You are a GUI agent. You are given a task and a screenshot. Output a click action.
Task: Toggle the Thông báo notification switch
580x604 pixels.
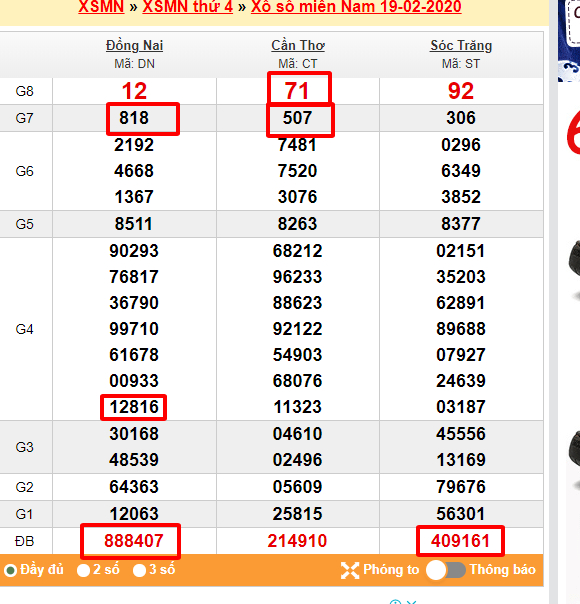pos(446,570)
